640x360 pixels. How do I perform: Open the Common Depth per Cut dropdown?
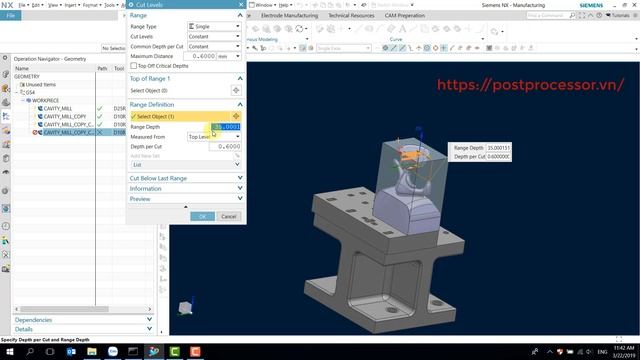pyautogui.click(x=214, y=47)
